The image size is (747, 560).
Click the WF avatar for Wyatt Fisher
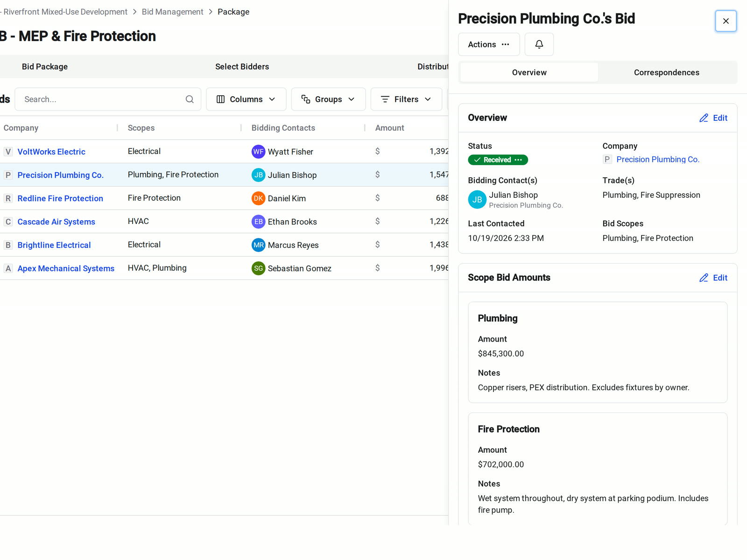click(x=258, y=152)
